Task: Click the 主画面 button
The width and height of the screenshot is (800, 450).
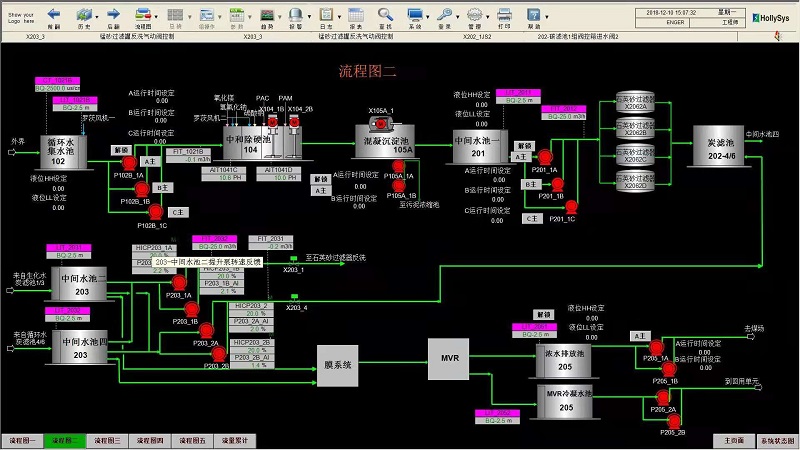Action: (733, 441)
